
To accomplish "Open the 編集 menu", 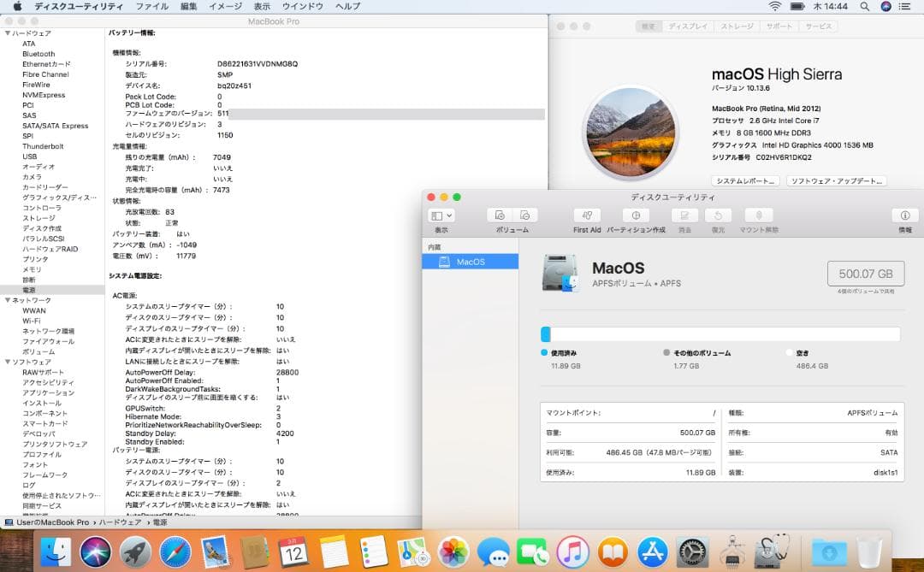I will pos(188,7).
